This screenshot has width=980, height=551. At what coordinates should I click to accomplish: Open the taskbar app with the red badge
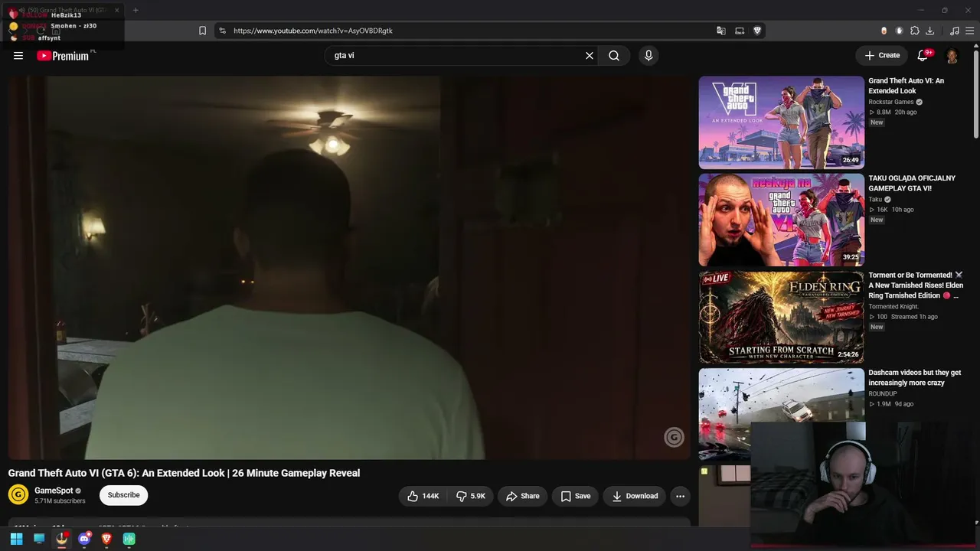(x=62, y=539)
